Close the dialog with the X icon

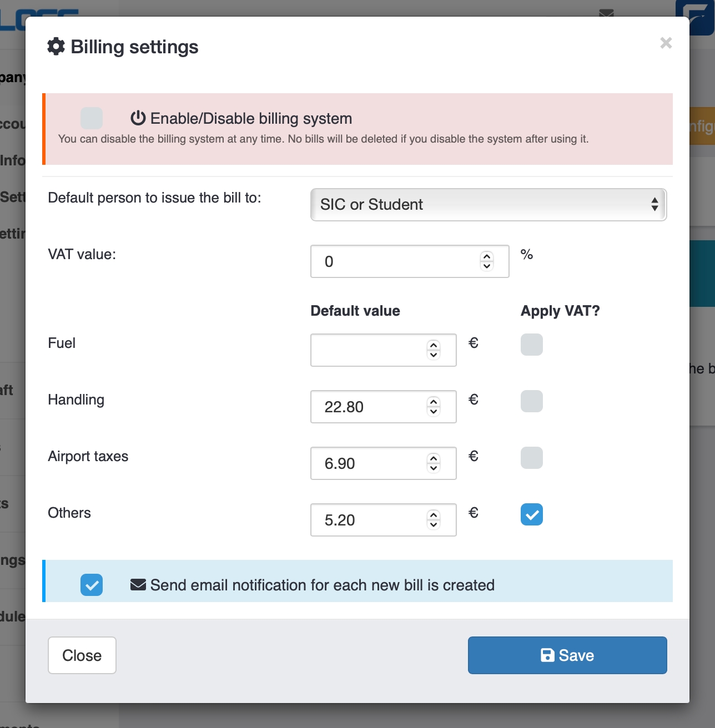[x=666, y=43]
